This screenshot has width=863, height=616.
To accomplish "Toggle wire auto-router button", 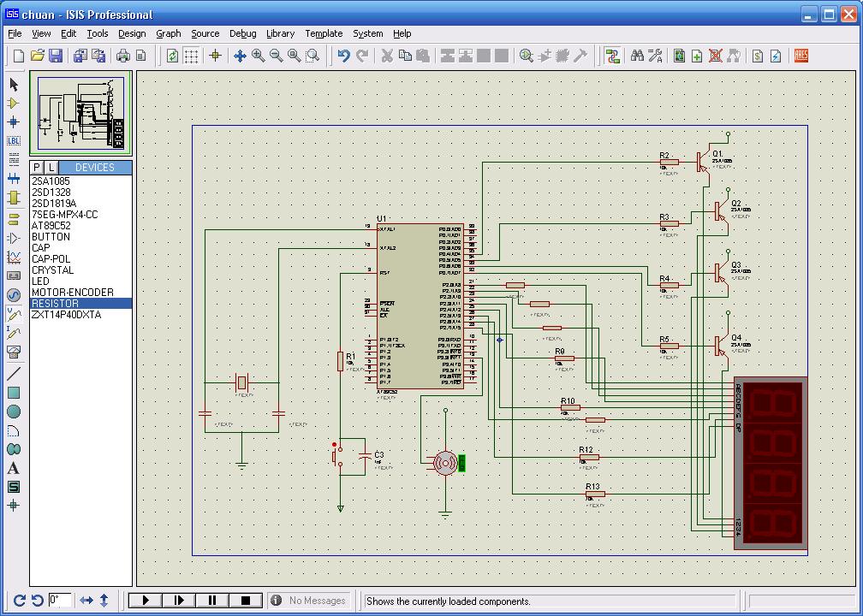I will (612, 56).
